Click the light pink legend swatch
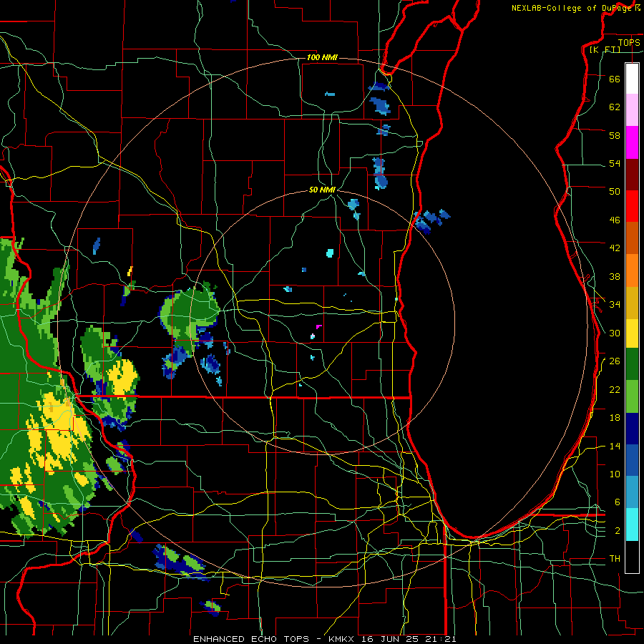 click(632, 109)
